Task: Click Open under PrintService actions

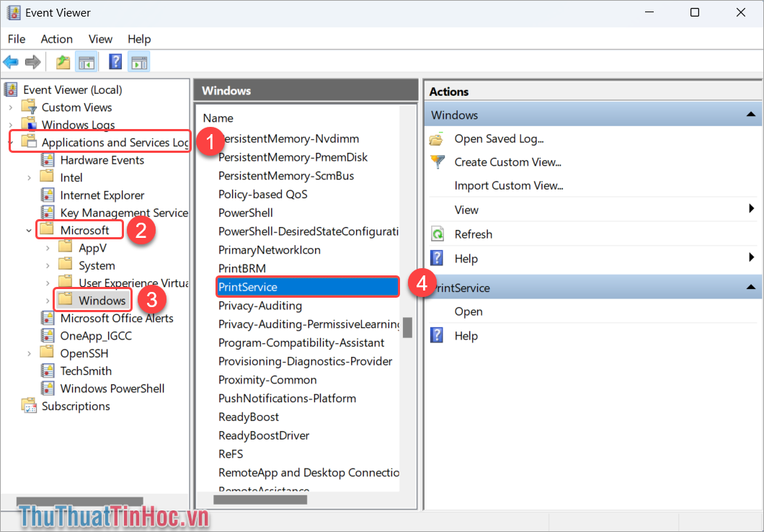Action: point(468,312)
